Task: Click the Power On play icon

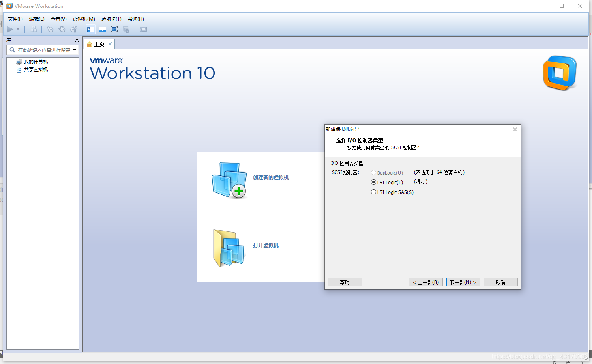Action: [10, 29]
